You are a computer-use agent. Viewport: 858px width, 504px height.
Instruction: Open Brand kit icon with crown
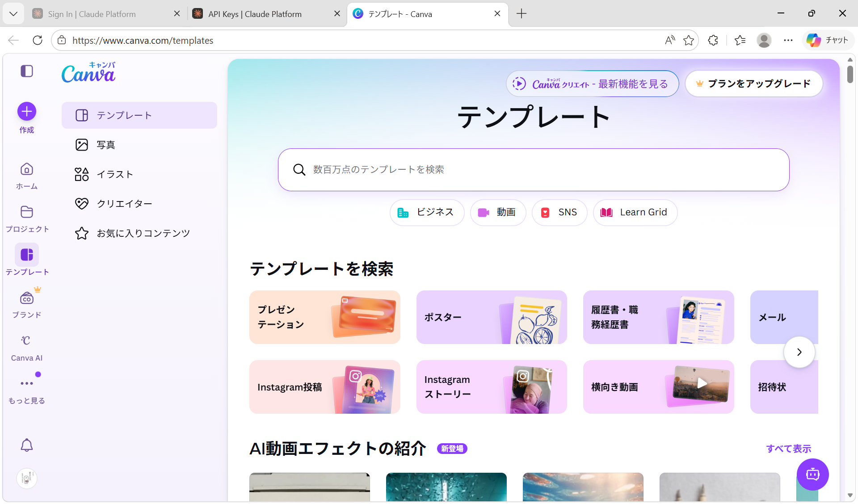point(27,298)
